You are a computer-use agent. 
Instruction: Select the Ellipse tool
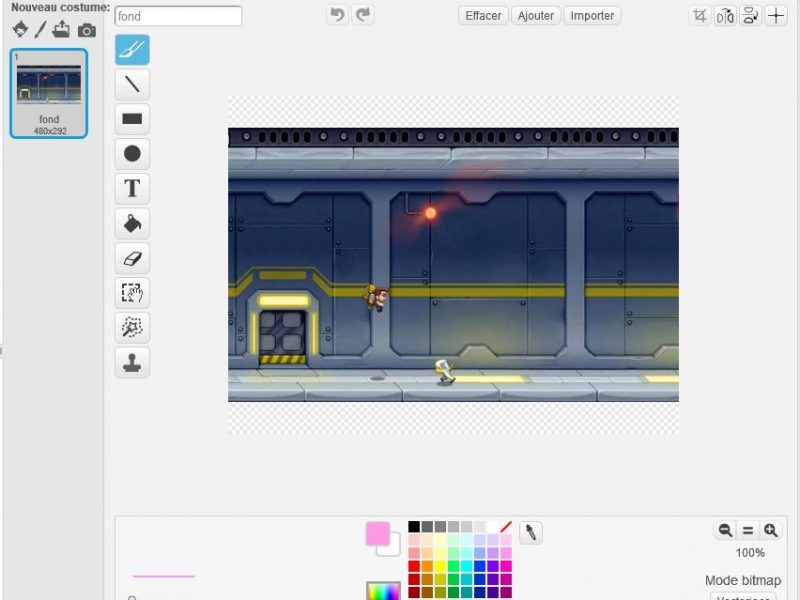click(x=132, y=154)
